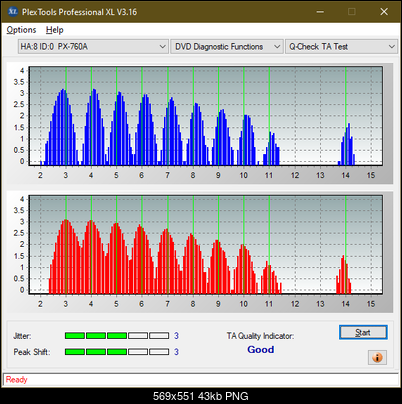Click the blue histogram chart
Image resolution: width=402 pixels, height=404 pixels.
click(x=206, y=116)
